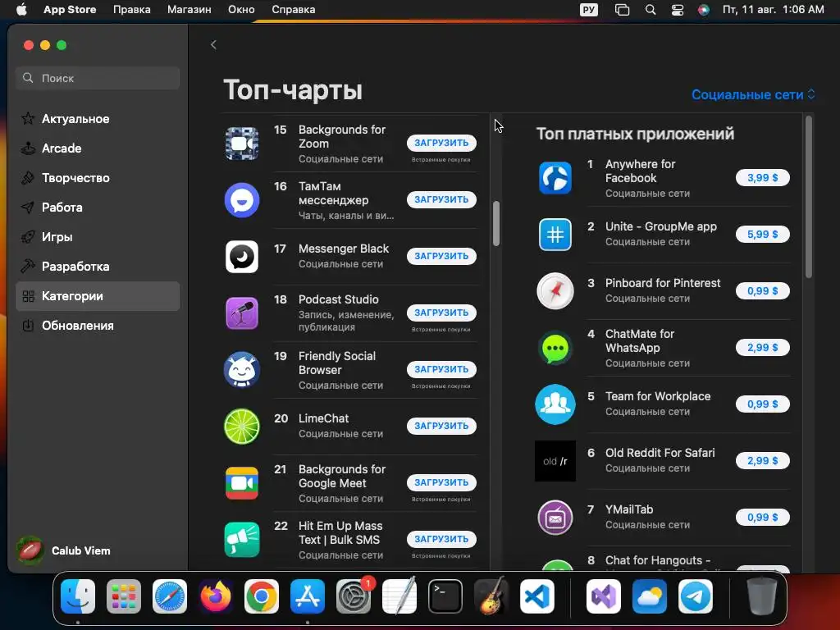Screen dimensions: 840x630
Task: Open Hit Em Up Mass Text icon
Action: tap(242, 540)
